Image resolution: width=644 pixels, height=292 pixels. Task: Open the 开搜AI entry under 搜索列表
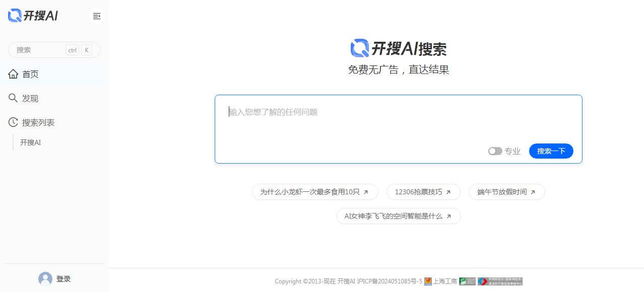click(x=30, y=142)
